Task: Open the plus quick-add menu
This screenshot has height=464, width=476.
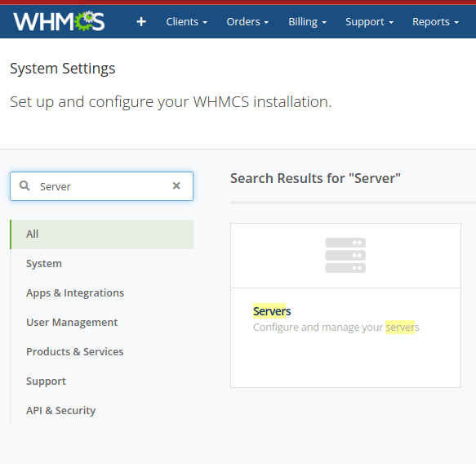Action: 141,21
